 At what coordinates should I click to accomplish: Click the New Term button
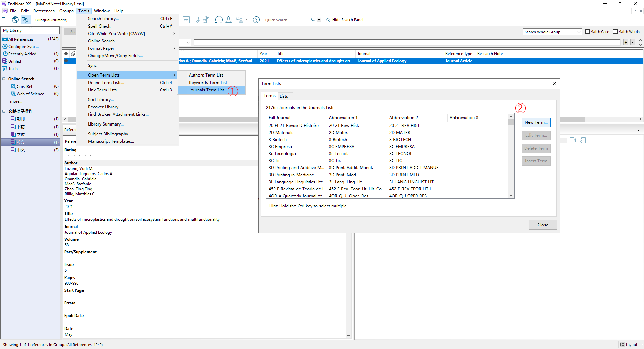pyautogui.click(x=536, y=122)
